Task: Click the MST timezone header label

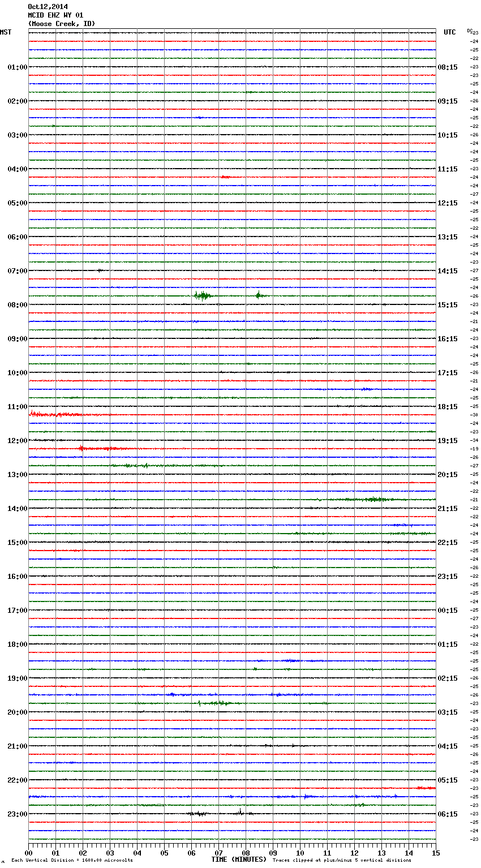Action: (x=6, y=32)
